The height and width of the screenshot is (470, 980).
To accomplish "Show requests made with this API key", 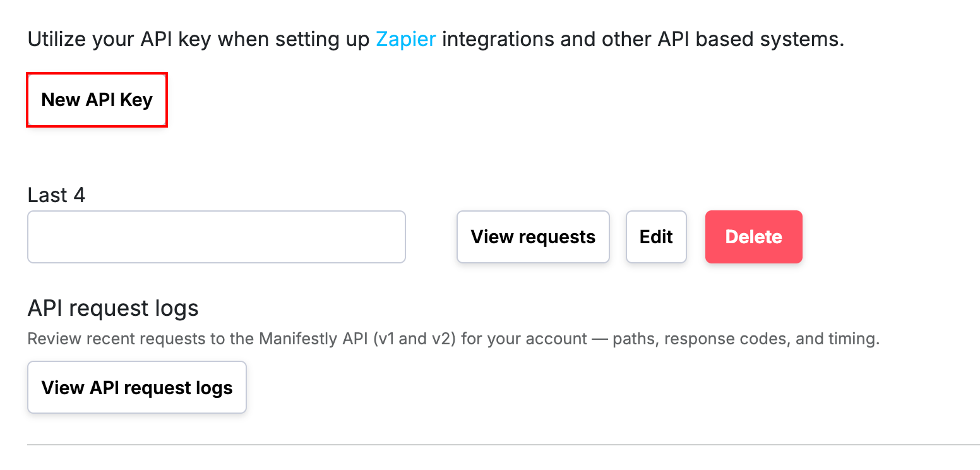I will pyautogui.click(x=533, y=237).
